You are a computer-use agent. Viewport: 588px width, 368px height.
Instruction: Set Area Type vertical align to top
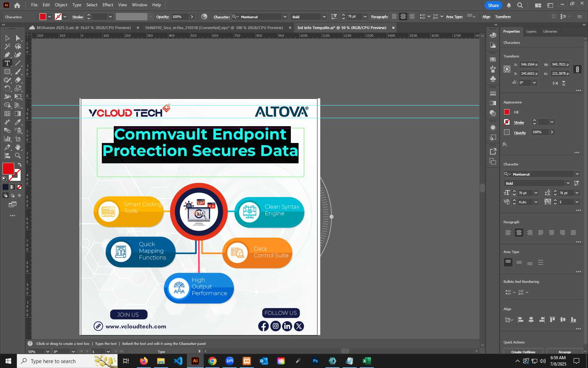(508, 262)
